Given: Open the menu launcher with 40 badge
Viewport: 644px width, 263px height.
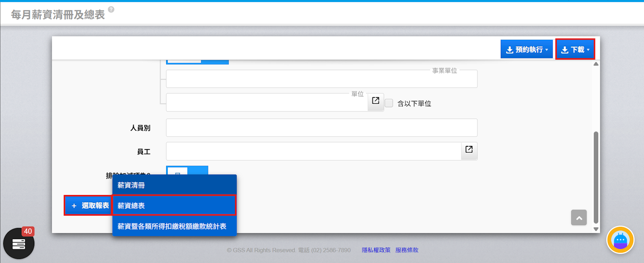Looking at the screenshot, I should 19,243.
